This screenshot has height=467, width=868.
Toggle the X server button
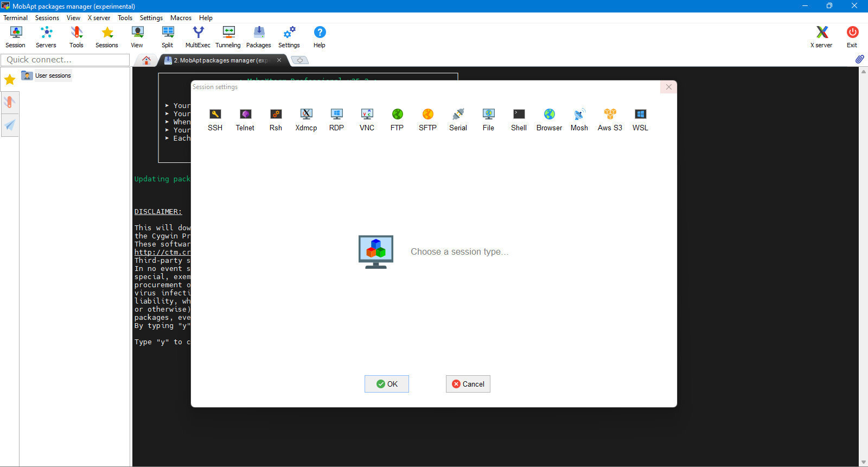[x=821, y=37]
